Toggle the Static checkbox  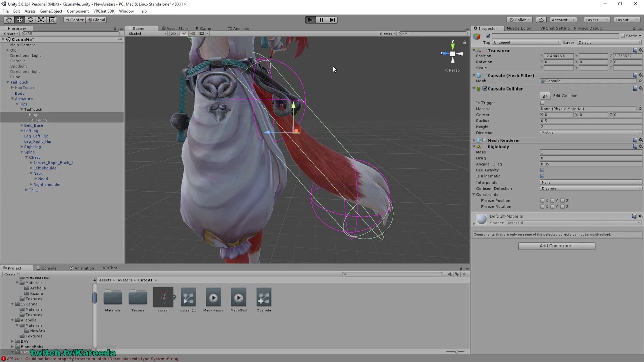pyautogui.click(x=623, y=36)
